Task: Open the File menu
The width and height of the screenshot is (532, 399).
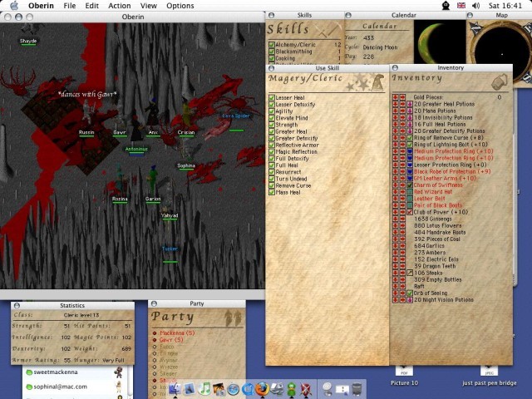Action: coord(70,6)
